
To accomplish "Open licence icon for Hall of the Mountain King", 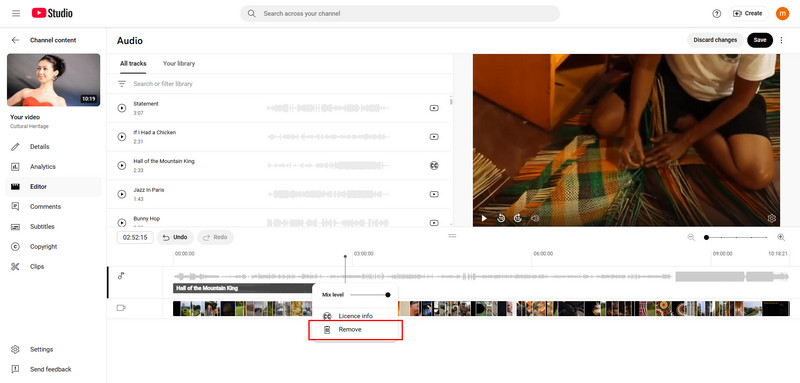I will click(x=434, y=165).
